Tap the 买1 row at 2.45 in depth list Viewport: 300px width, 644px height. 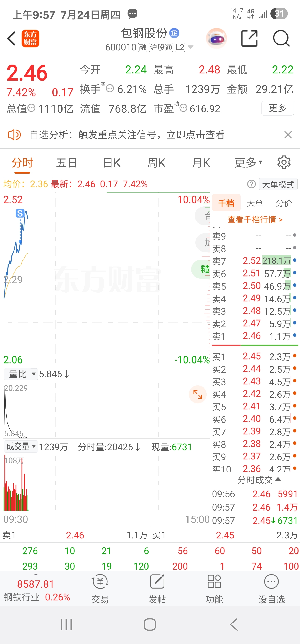255,356
